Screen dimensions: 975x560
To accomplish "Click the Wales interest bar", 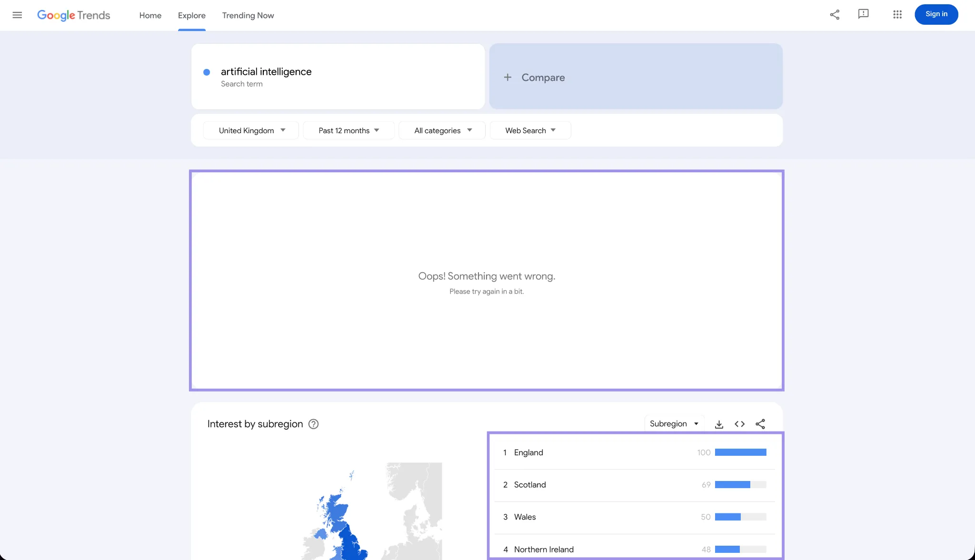I will click(x=740, y=517).
